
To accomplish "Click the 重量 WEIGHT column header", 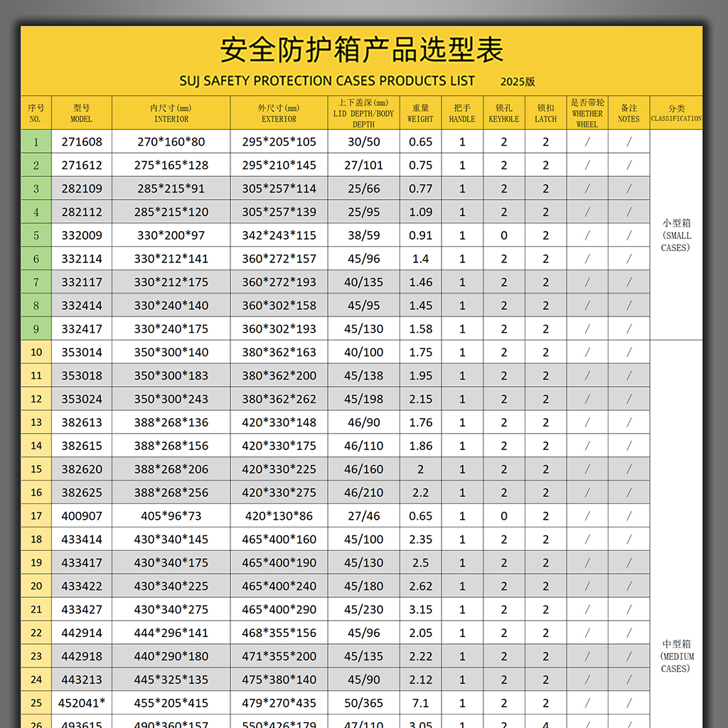I will click(420, 113).
